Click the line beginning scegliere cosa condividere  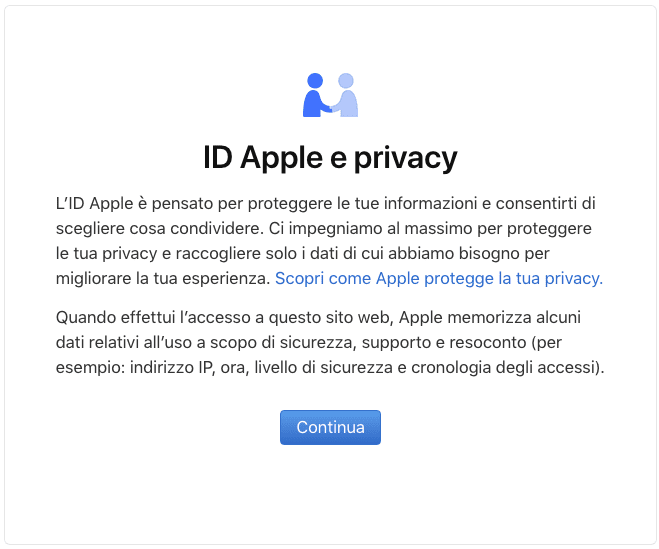click(x=324, y=228)
